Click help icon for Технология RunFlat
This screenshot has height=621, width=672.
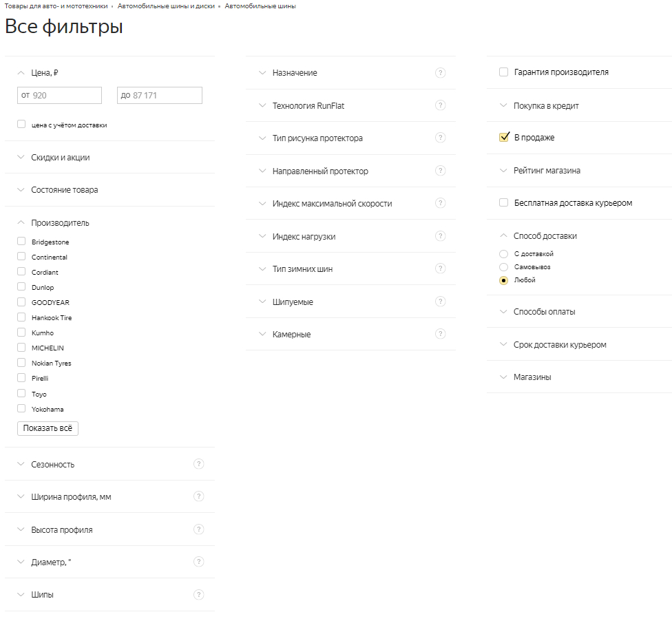tap(440, 105)
